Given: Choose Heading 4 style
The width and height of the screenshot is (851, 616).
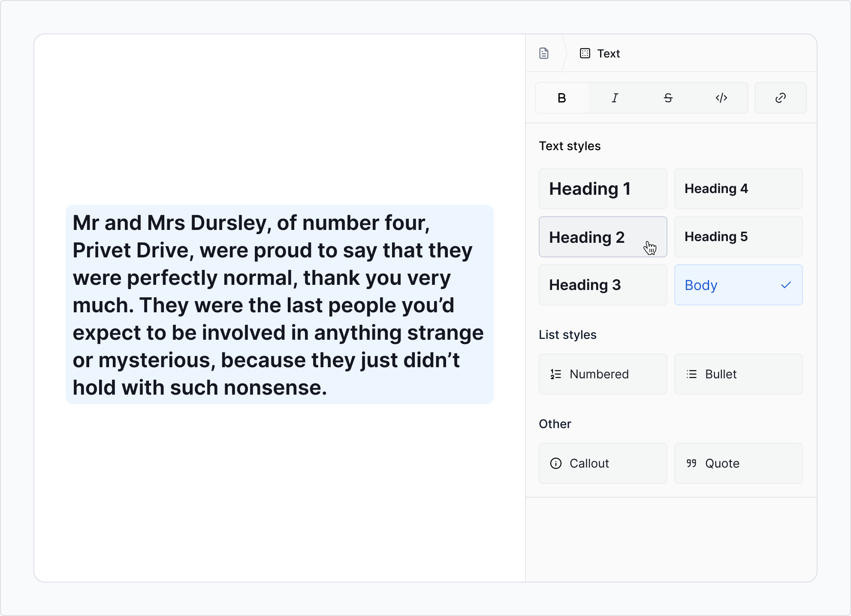Looking at the screenshot, I should [738, 189].
